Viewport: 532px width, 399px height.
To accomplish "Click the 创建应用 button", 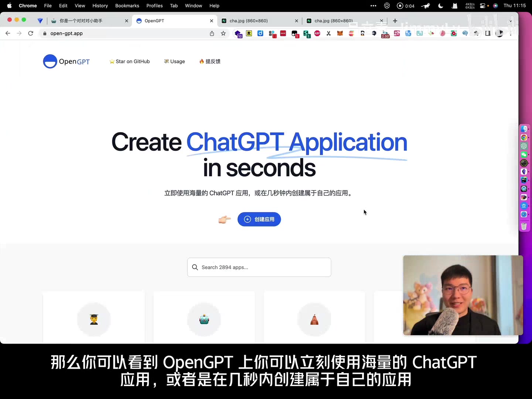I will (259, 219).
